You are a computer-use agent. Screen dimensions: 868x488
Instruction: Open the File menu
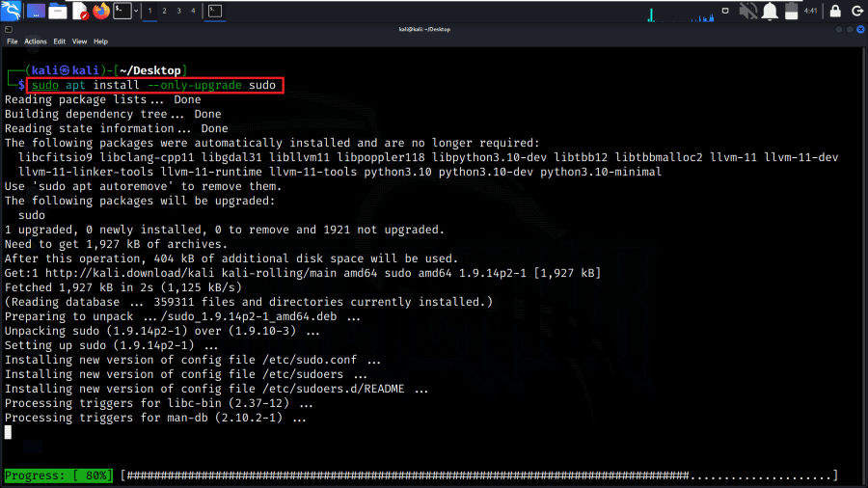point(13,41)
